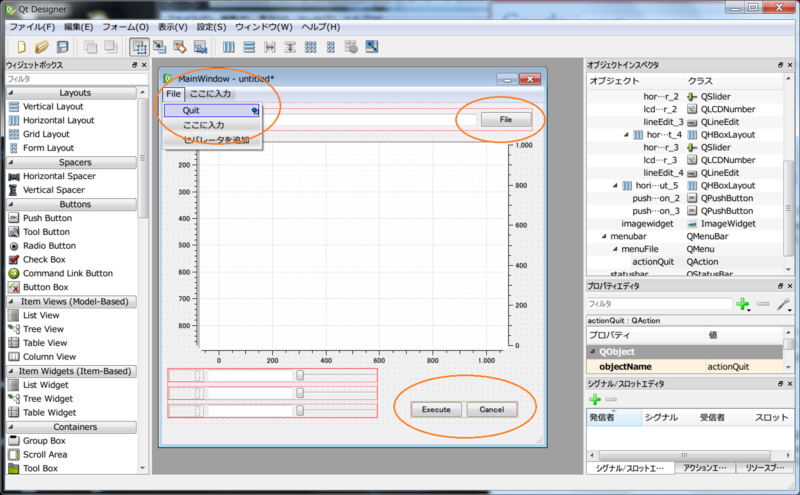The width and height of the screenshot is (800, 495).
Task: Apply Lay Out Horizontally from toolbar
Action: [x=229, y=47]
